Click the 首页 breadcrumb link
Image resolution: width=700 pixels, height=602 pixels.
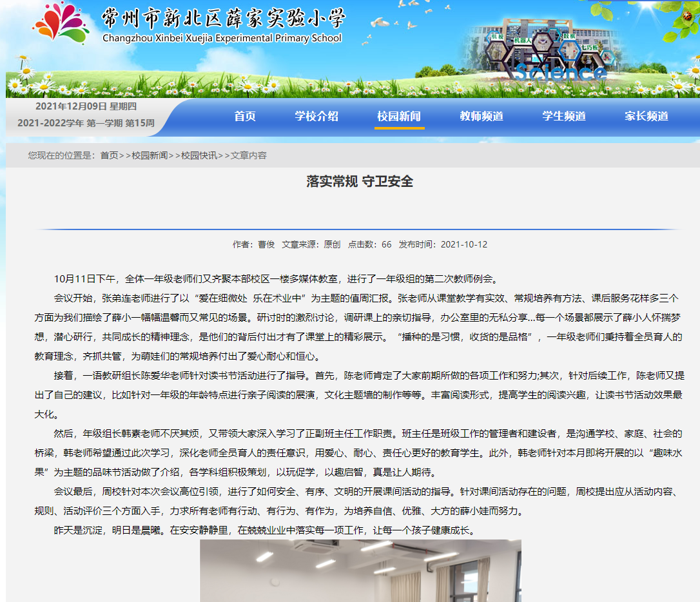tap(109, 155)
